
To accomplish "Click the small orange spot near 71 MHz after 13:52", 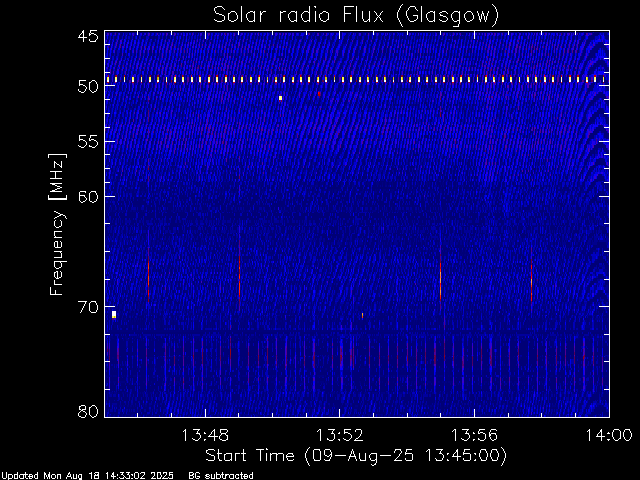I will tap(362, 316).
